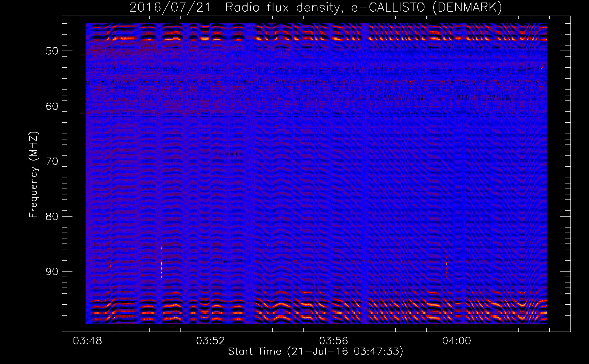Click the 'Frequency (MHZ)' axis label

[x=33, y=175]
